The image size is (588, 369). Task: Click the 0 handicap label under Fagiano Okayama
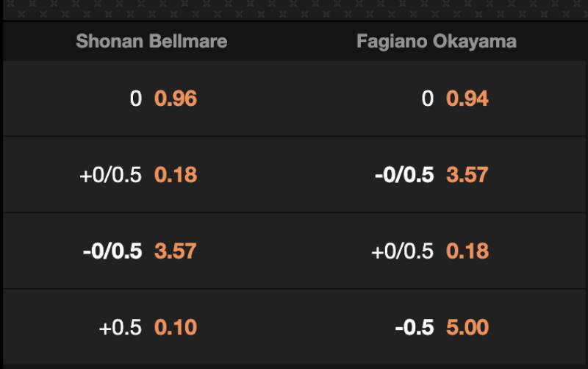point(428,98)
